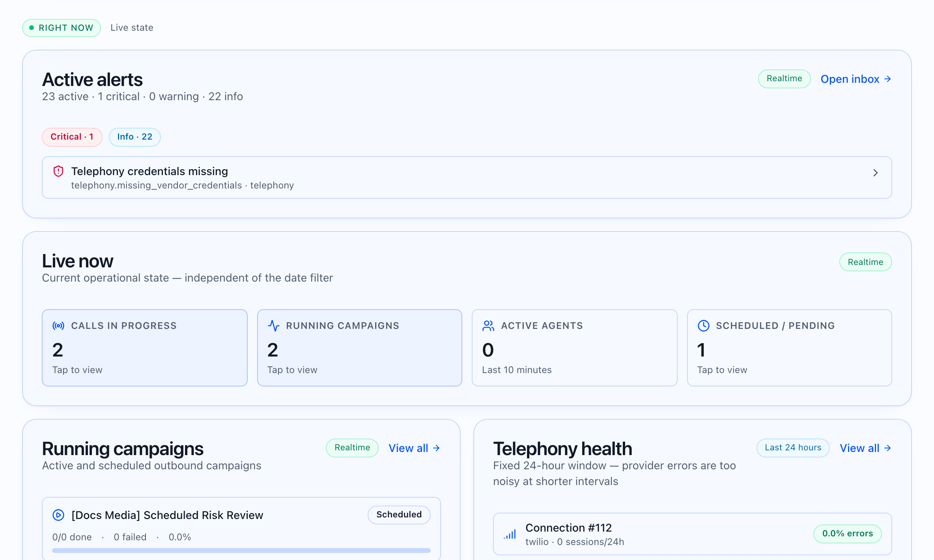Click the Live now heading
This screenshot has width=934, height=560.
click(x=78, y=261)
